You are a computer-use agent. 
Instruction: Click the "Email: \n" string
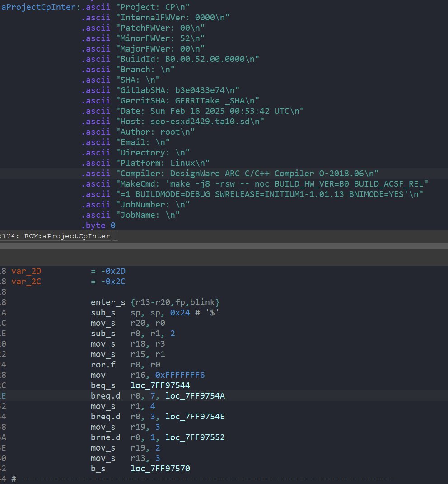143,142
